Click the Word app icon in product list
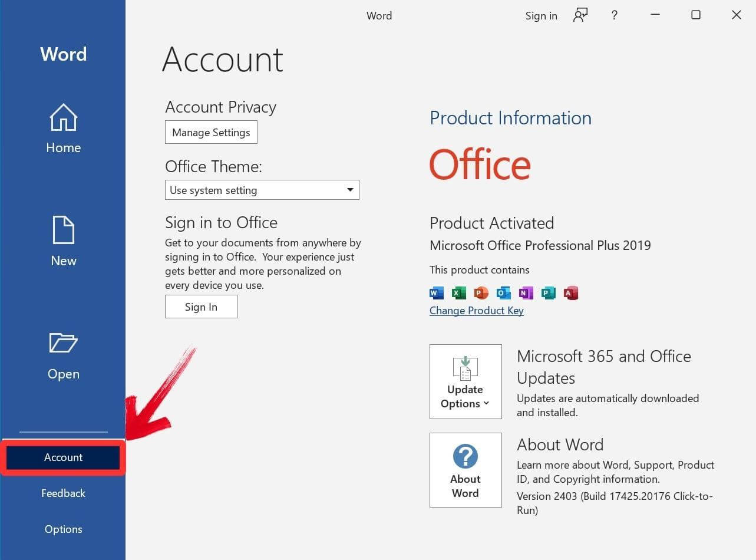 [437, 292]
